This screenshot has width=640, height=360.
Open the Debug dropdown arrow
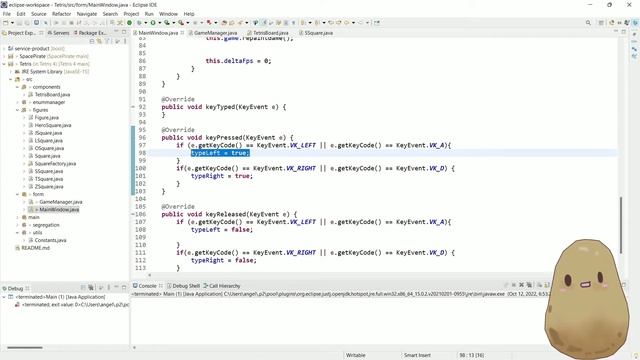146,23
